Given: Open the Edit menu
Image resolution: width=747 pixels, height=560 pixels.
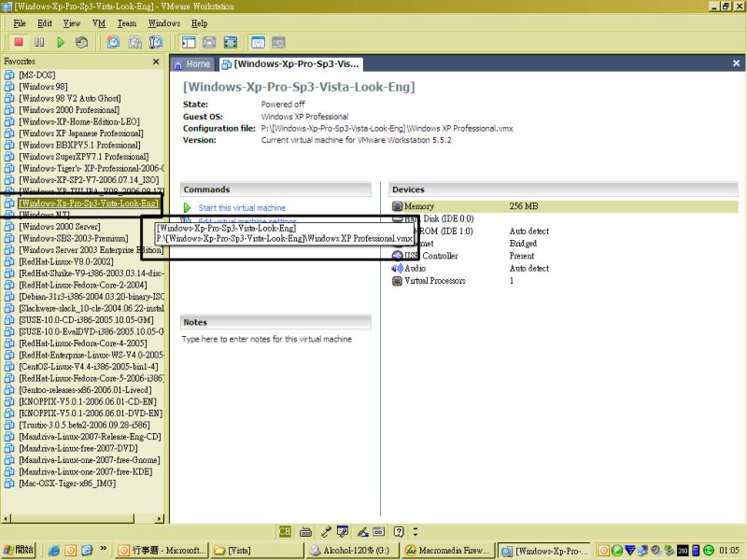Looking at the screenshot, I should (45, 23).
